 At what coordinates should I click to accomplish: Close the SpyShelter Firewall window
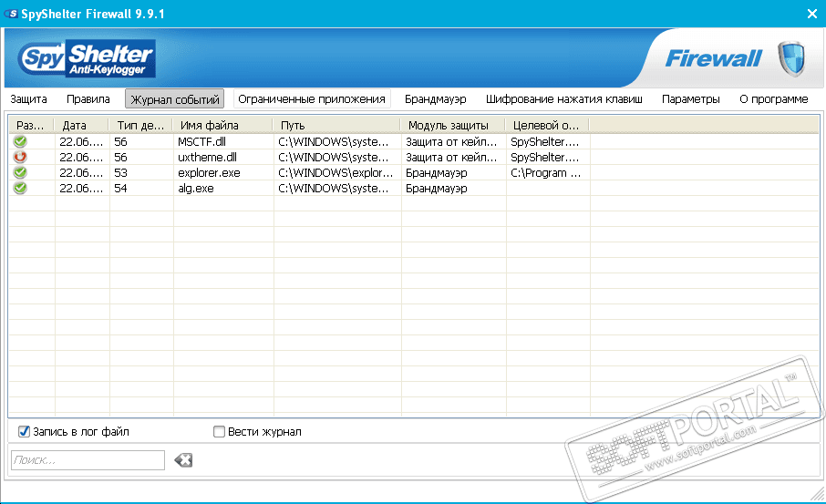click(811, 15)
